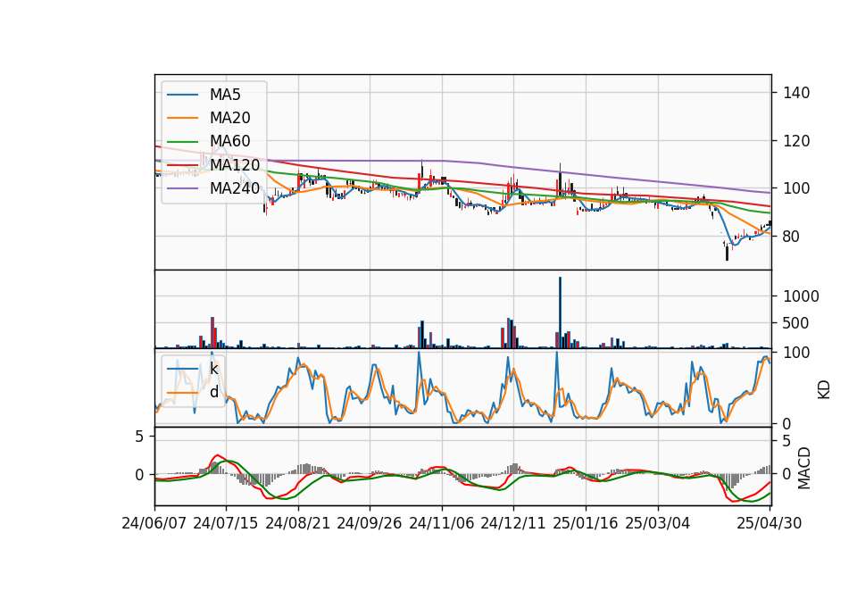The width and height of the screenshot is (857, 616).
Task: Click the MA5 legend label
Action: [x=225, y=95]
